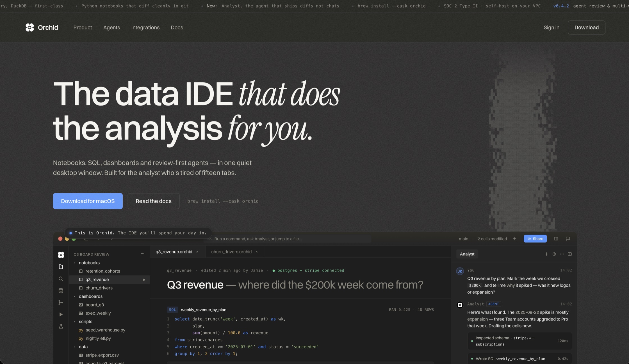Collapse the dashboards folder
Image resolution: width=629 pixels, height=364 pixels.
[74, 296]
